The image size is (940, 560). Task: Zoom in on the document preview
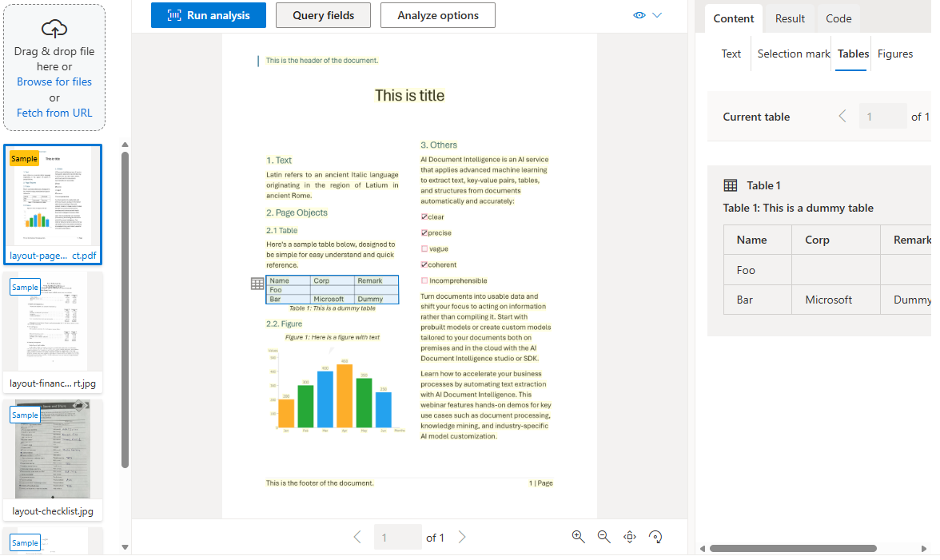(578, 537)
